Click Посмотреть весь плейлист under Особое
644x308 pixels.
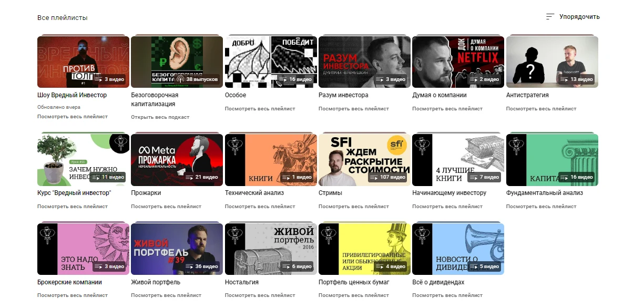point(260,109)
